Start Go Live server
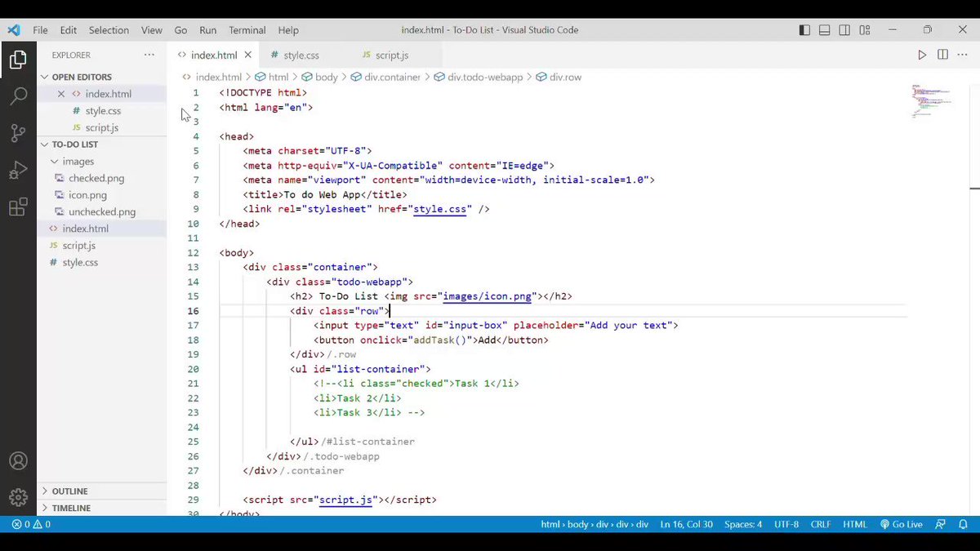Viewport: 980px width, 551px height. [901, 524]
